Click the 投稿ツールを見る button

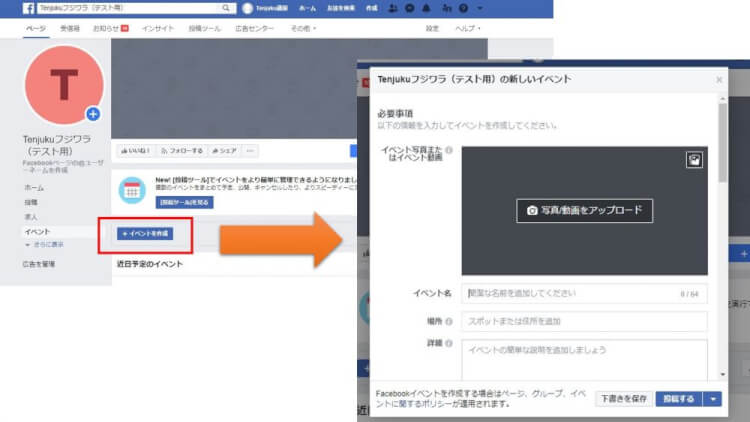[x=184, y=202]
